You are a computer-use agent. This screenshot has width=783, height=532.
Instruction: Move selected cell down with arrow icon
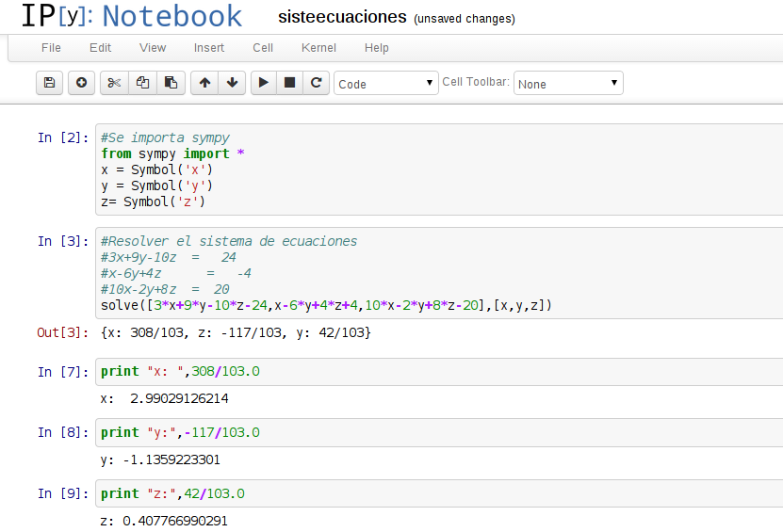pos(232,83)
